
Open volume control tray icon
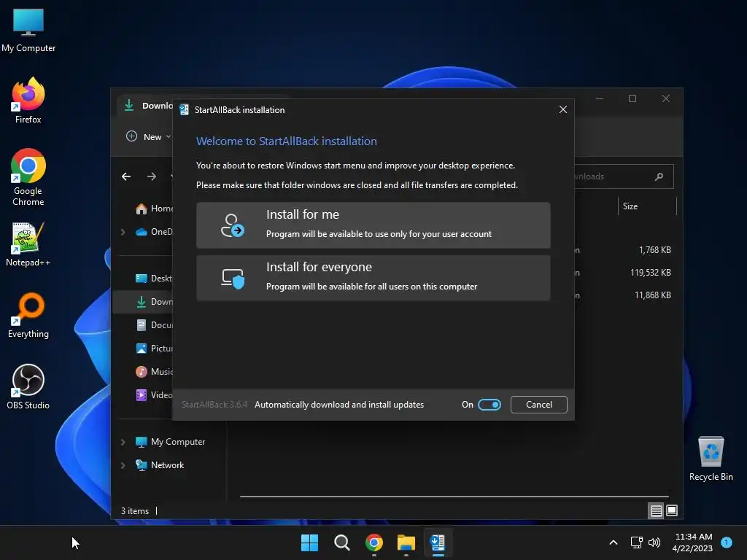(x=654, y=542)
